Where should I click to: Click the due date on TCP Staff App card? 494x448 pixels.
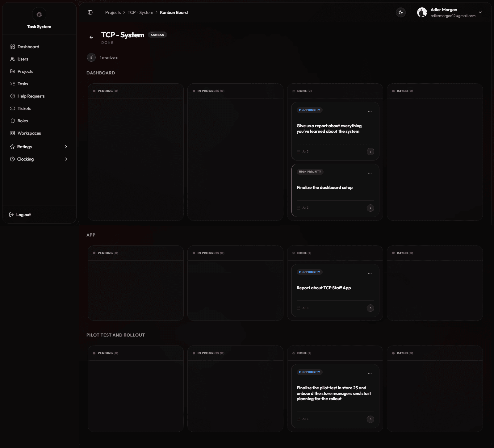coord(303,308)
